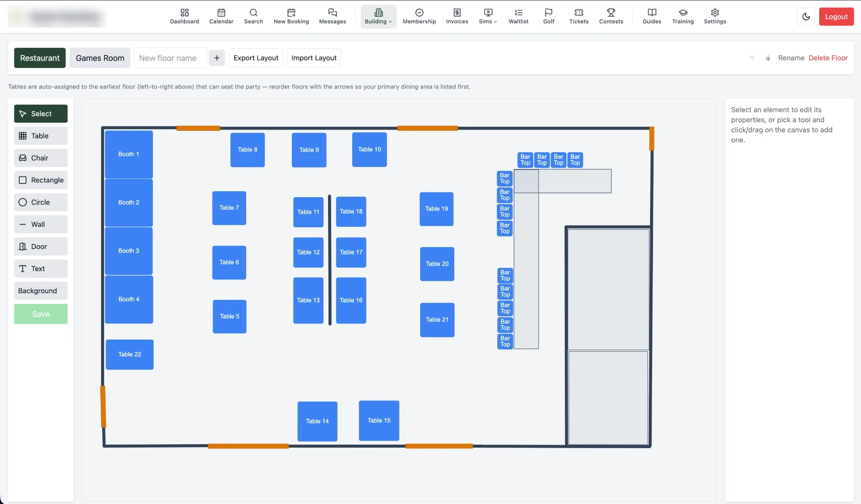Select Table 5 on the floor plan
Image resolution: width=861 pixels, height=504 pixels.
pyautogui.click(x=229, y=316)
